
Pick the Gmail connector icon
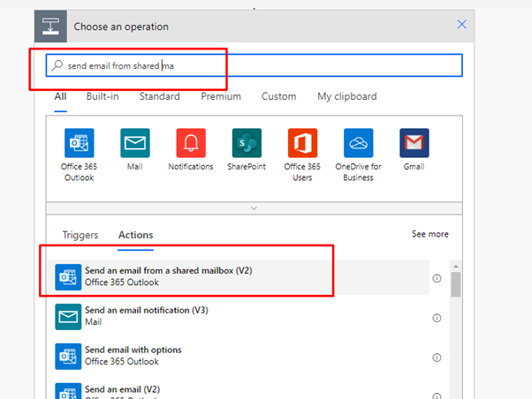[414, 143]
